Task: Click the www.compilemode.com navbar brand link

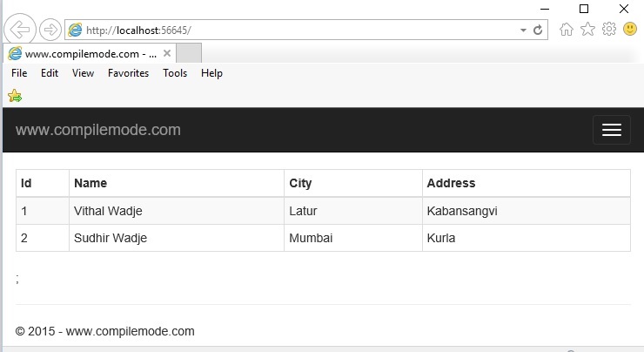Action: 98,131
